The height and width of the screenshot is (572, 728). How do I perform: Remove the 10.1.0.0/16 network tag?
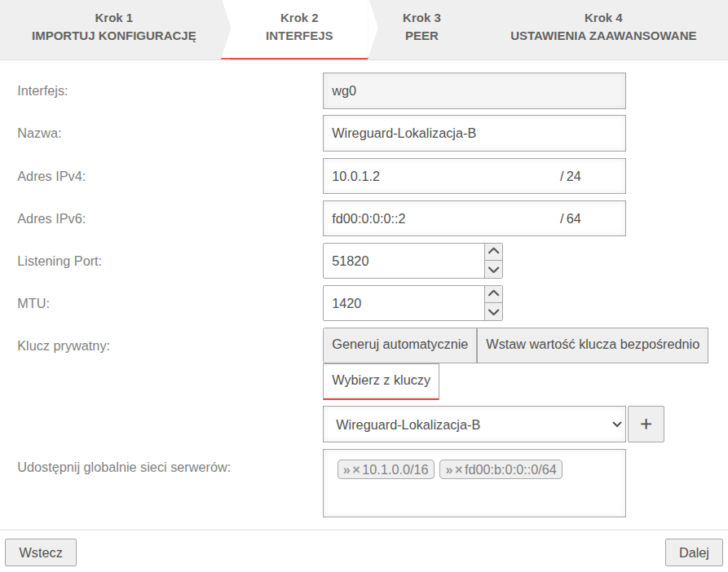click(356, 470)
